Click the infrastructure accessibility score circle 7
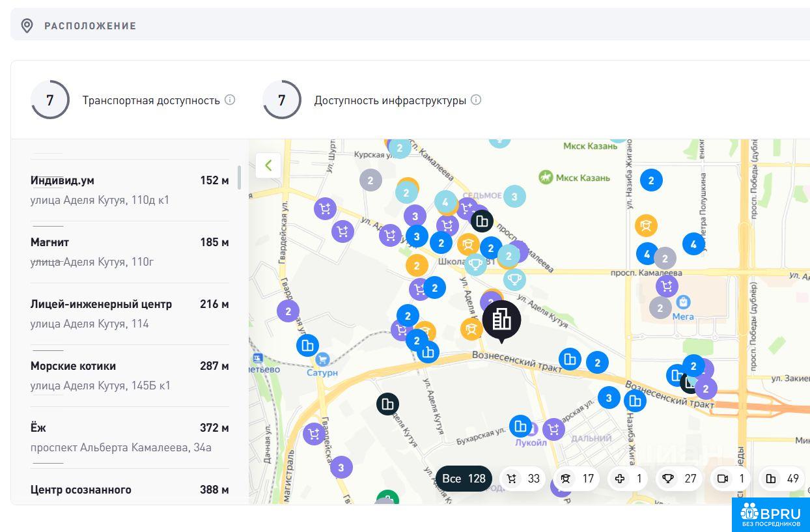The height and width of the screenshot is (532, 810). pyautogui.click(x=282, y=100)
